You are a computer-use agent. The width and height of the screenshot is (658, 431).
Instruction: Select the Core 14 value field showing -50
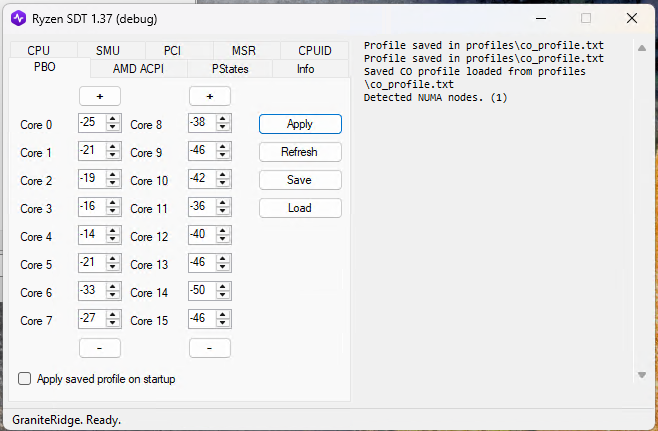(x=202, y=291)
